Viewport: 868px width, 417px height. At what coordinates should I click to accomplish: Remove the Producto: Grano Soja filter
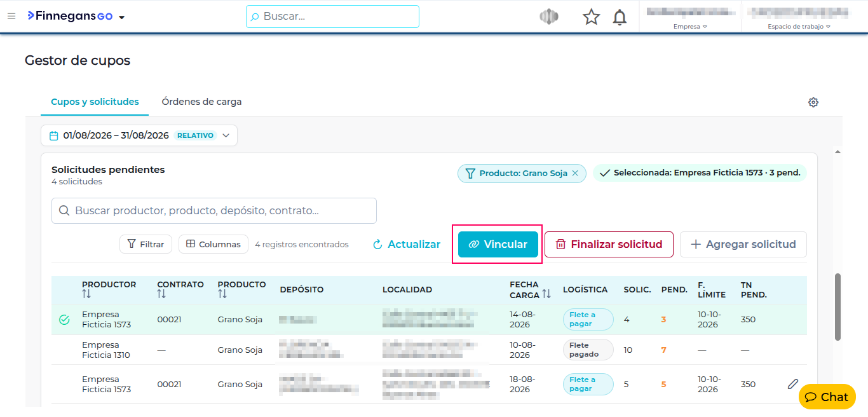[x=575, y=173]
